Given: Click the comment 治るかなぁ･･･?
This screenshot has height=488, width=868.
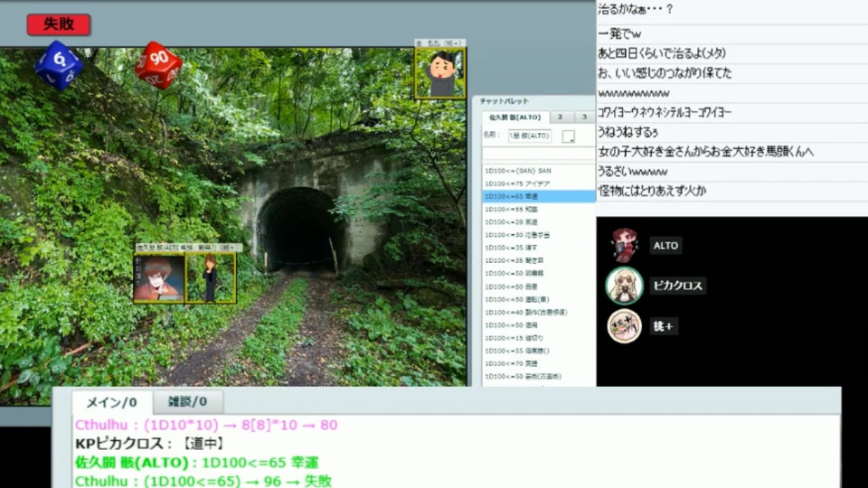Looking at the screenshot, I should [x=636, y=9].
